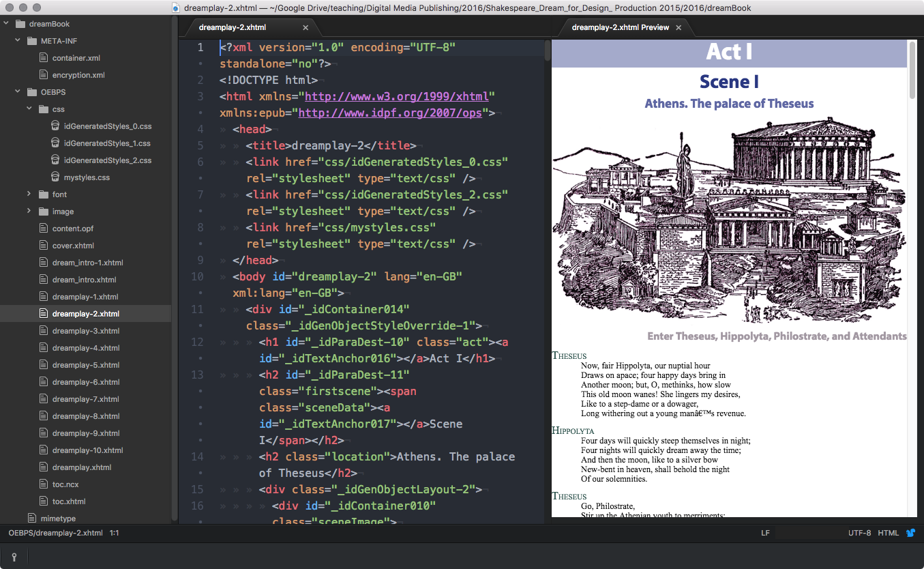
Task: Click the preview pane vertical scrollbar
Action: tap(913, 69)
